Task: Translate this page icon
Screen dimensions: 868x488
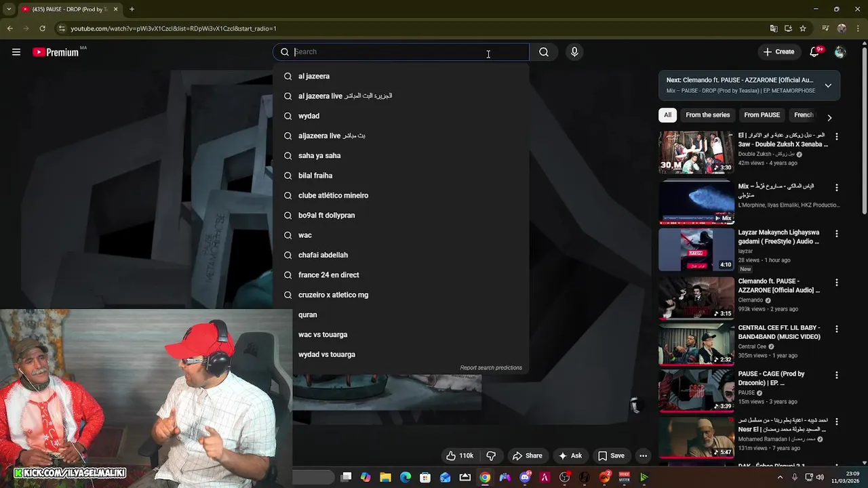Action: (774, 28)
